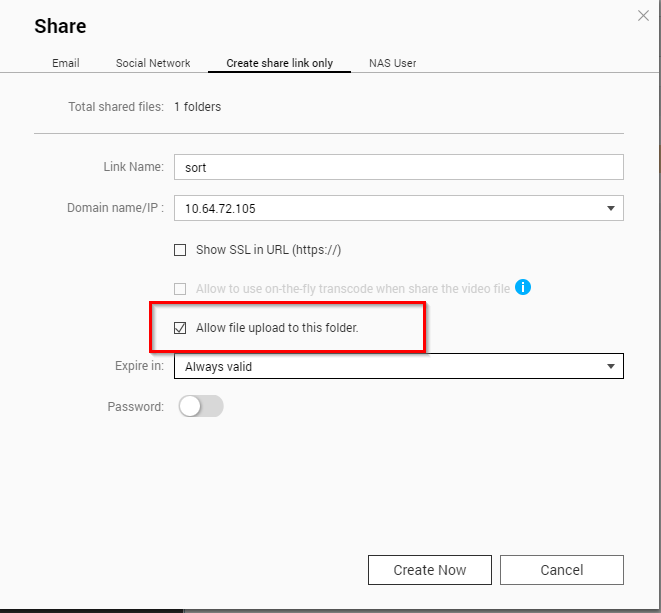Click the arrow on the 10.64.72.105 dropdown
The height and width of the screenshot is (613, 661).
click(x=610, y=208)
